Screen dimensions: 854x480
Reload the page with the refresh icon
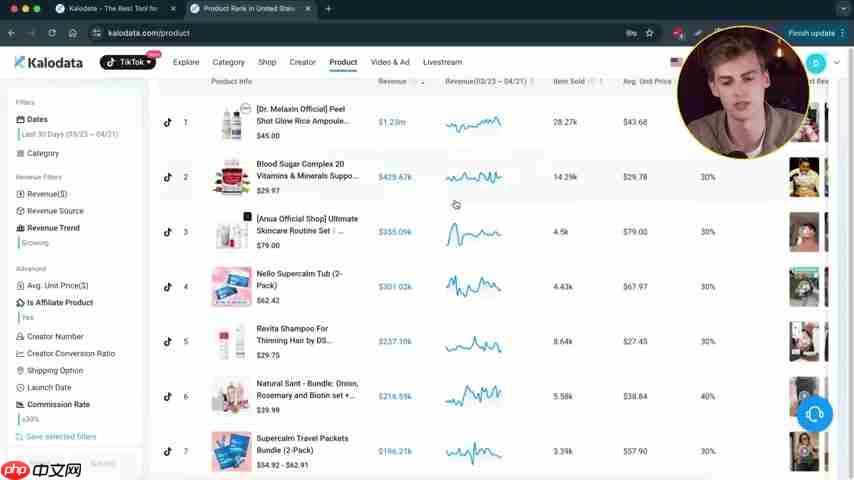[x=52, y=33]
